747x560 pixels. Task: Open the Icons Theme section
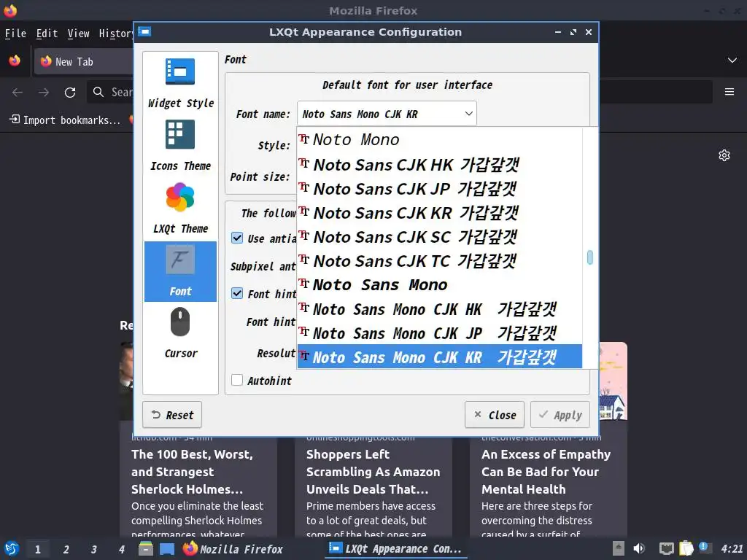click(x=181, y=146)
